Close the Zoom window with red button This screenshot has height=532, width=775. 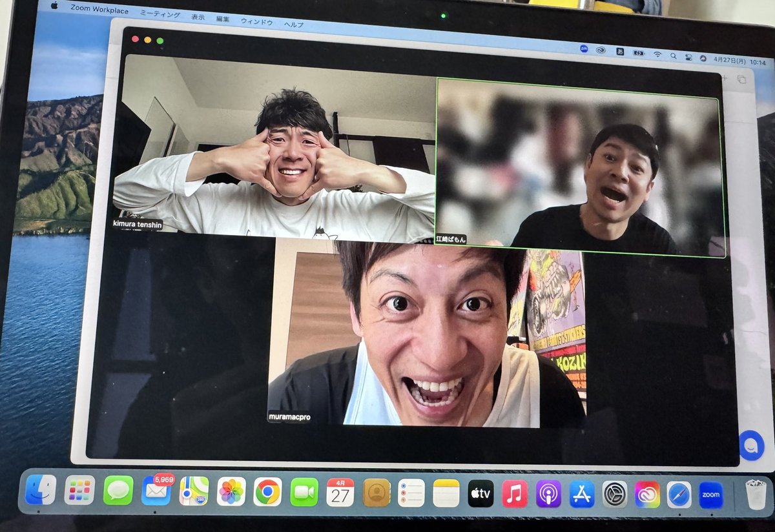coord(135,39)
